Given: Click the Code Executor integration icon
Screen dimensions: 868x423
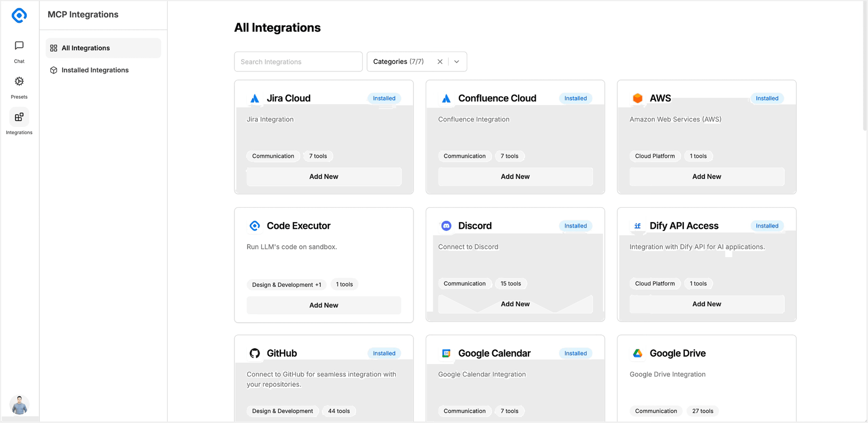Looking at the screenshot, I should pyautogui.click(x=255, y=226).
